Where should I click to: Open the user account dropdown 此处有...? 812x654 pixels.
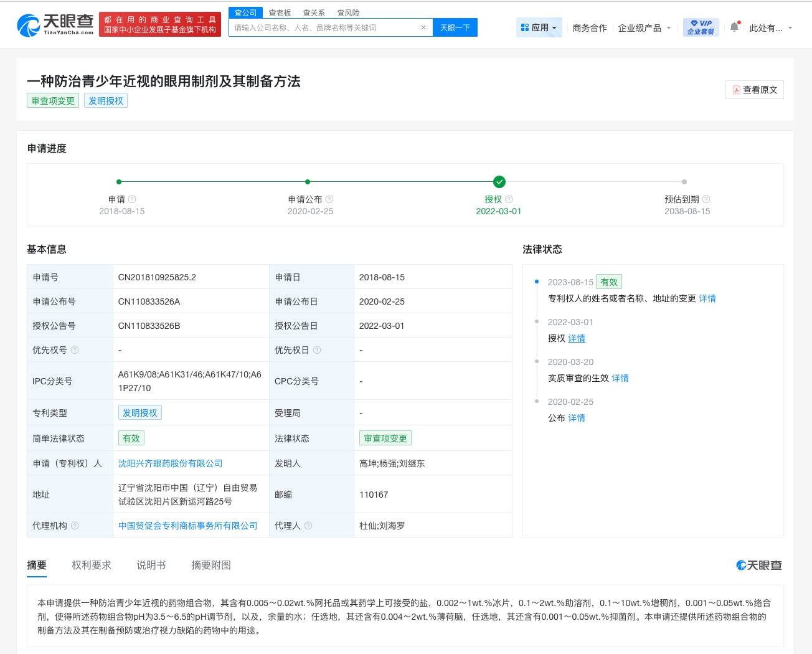point(770,28)
